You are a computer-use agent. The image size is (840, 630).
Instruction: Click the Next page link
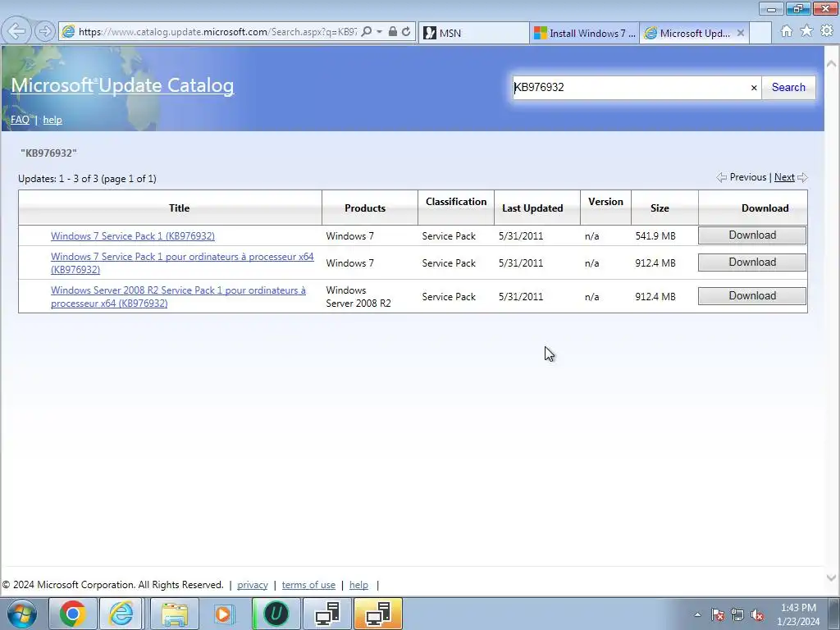784,177
